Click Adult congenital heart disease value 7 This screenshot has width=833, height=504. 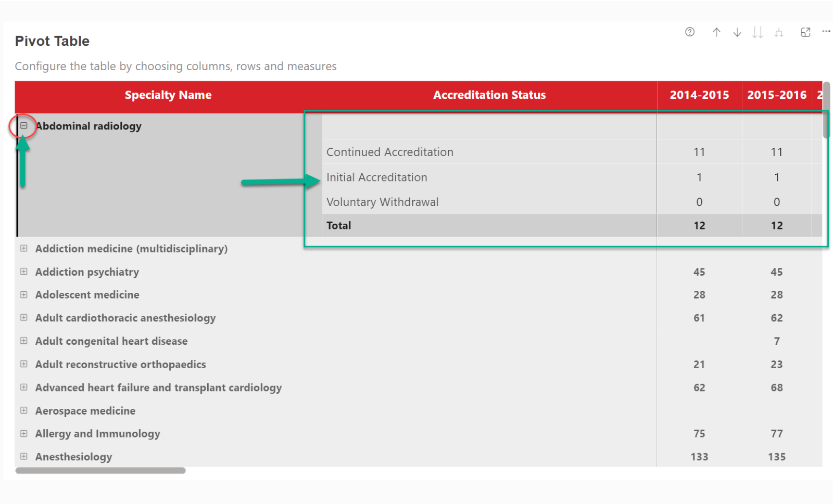click(x=777, y=341)
